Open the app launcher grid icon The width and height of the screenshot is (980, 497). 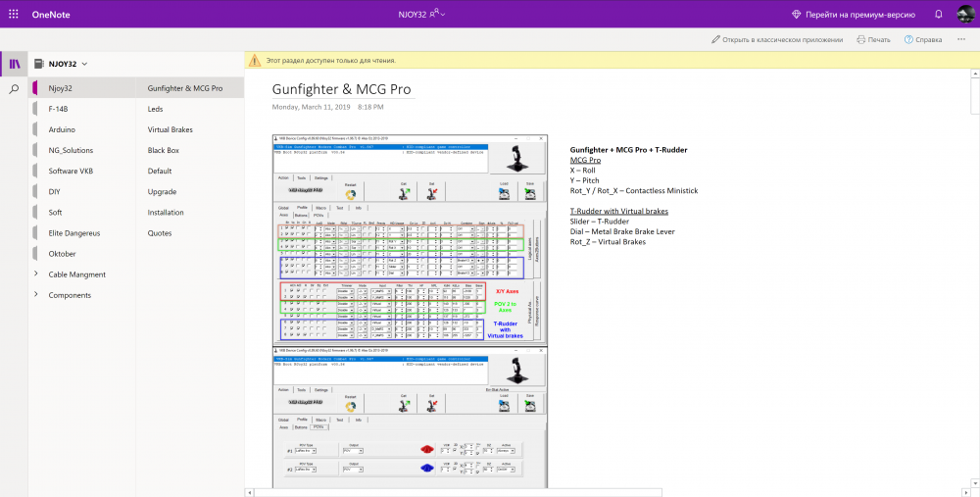(x=13, y=14)
